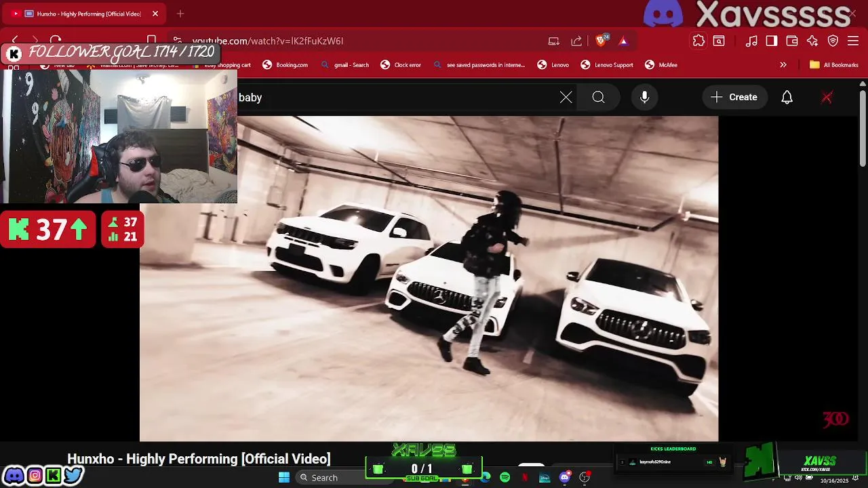Open the Brave playlist music note icon
The image size is (868, 488).
(751, 41)
